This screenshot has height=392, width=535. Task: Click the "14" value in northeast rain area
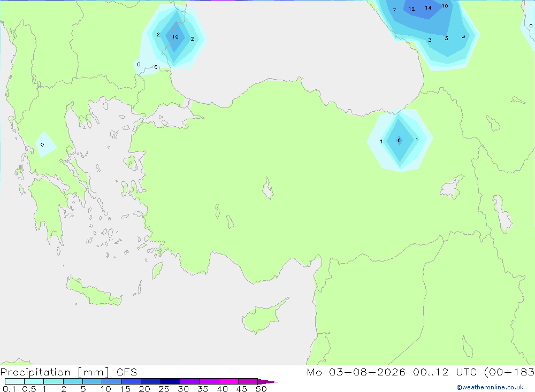pos(428,8)
